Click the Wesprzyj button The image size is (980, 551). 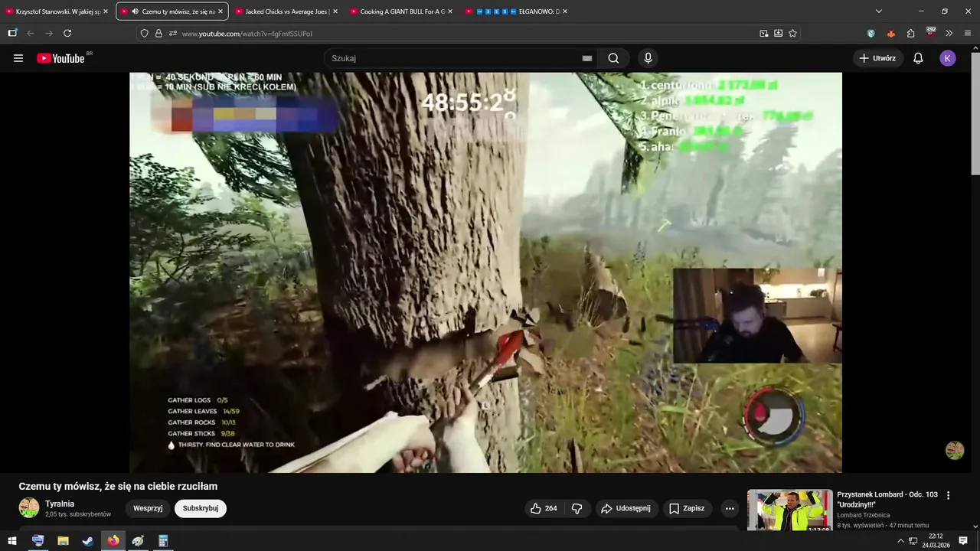coord(148,508)
